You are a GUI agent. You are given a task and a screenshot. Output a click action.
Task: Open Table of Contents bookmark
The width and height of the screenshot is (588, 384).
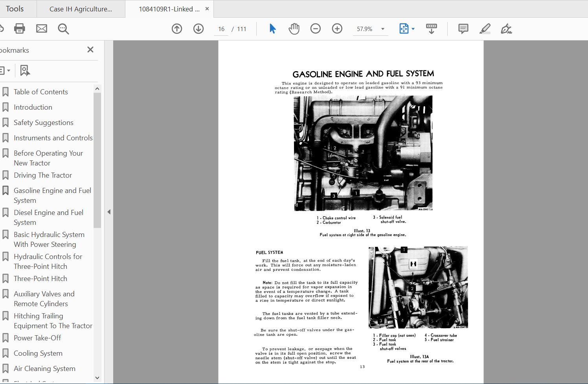point(41,92)
